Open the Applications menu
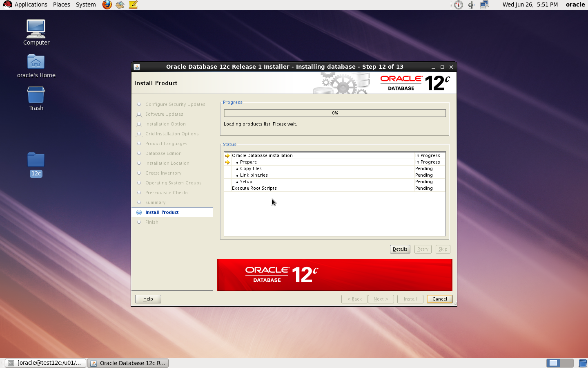588x368 pixels. [27, 4]
